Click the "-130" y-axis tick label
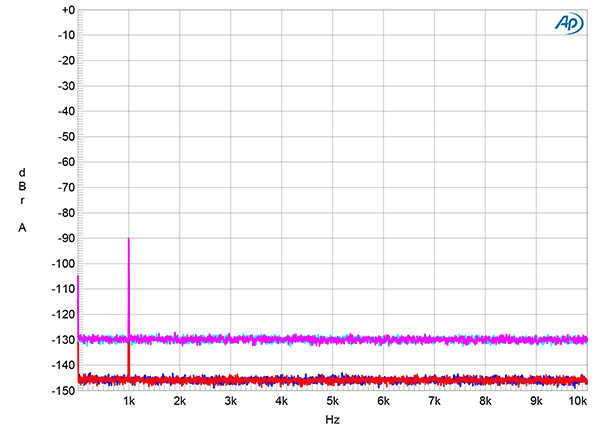600x433 pixels. pyautogui.click(x=64, y=340)
